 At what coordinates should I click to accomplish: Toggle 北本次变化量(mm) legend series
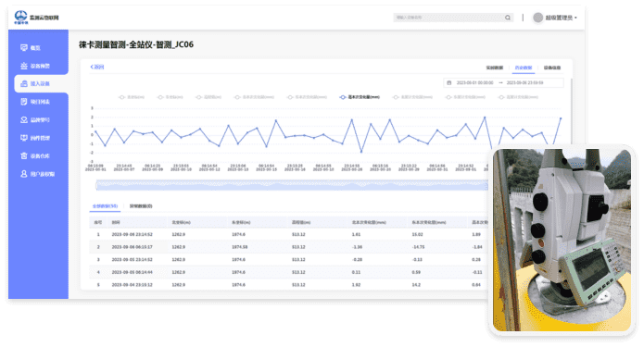[254, 97]
